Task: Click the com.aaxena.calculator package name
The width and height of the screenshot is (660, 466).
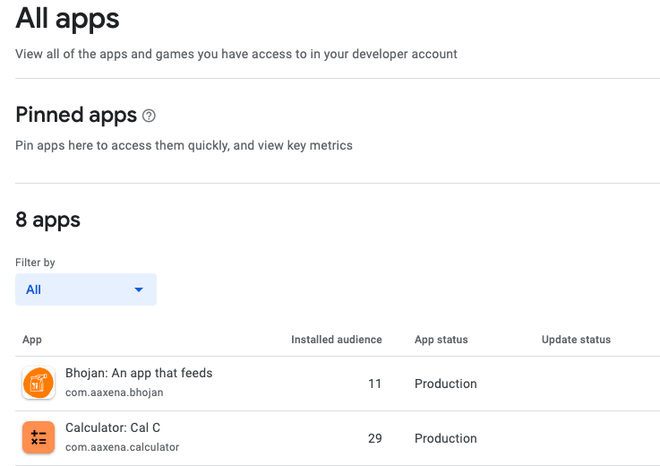Action: [x=122, y=447]
